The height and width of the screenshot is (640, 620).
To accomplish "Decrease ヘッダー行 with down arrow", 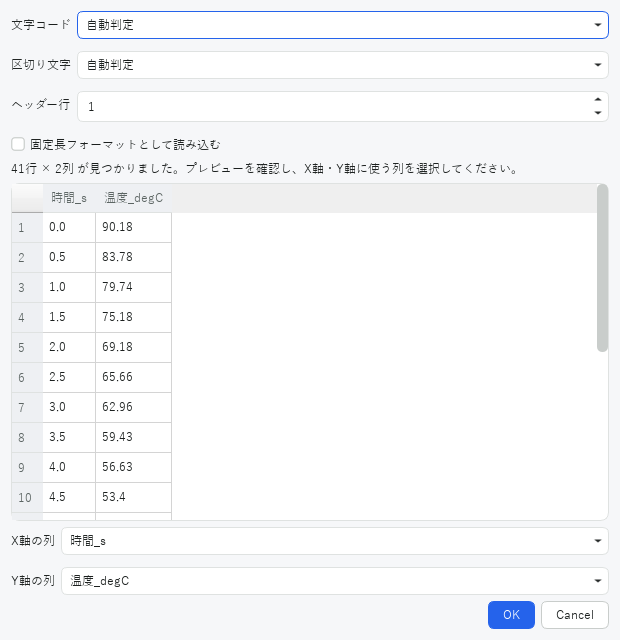I will tap(598, 113).
